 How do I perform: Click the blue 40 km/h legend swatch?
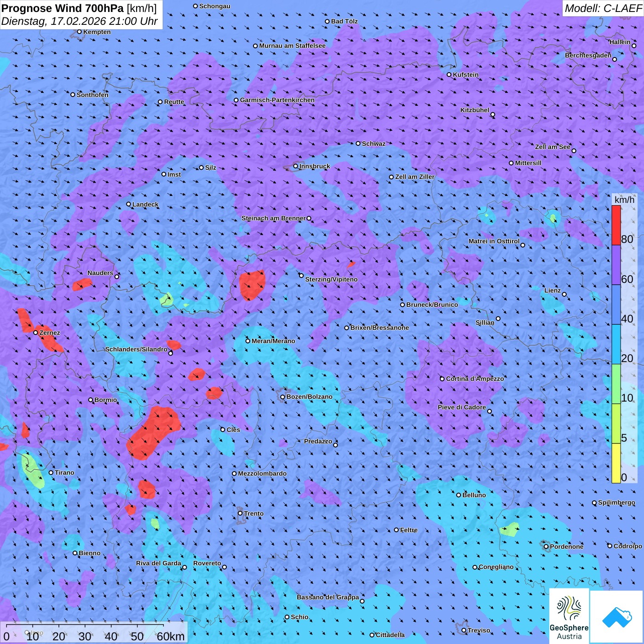pyautogui.click(x=616, y=305)
